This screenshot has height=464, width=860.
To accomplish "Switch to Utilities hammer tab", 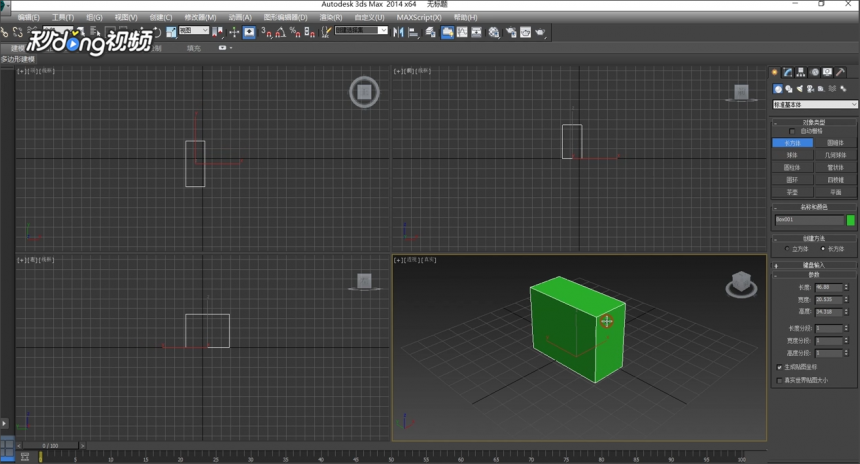I will point(840,72).
